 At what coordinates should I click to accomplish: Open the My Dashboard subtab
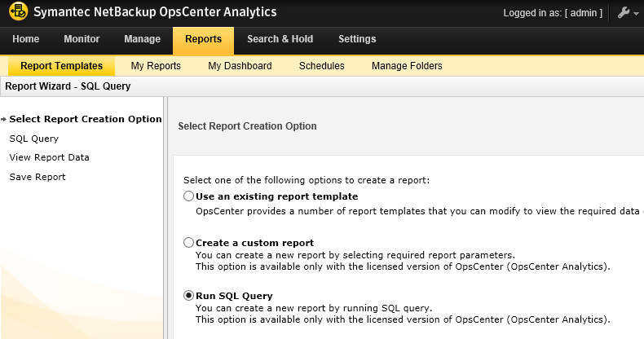click(240, 66)
